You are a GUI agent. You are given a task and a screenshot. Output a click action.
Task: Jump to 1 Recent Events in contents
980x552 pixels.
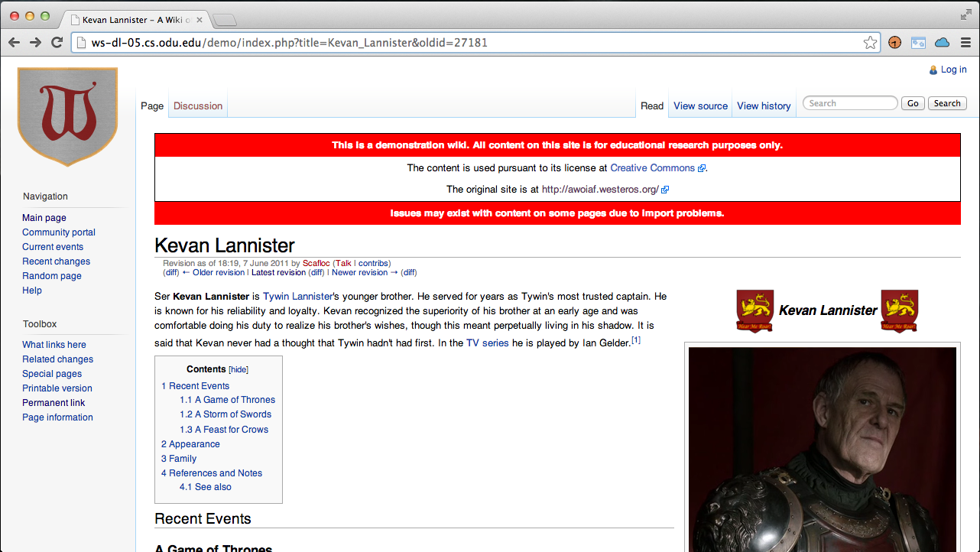tap(196, 386)
